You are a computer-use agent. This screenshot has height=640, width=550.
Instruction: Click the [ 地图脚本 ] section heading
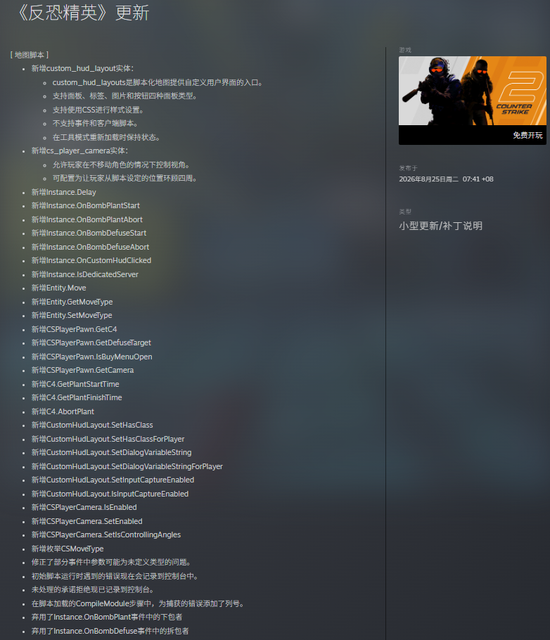click(x=29, y=55)
